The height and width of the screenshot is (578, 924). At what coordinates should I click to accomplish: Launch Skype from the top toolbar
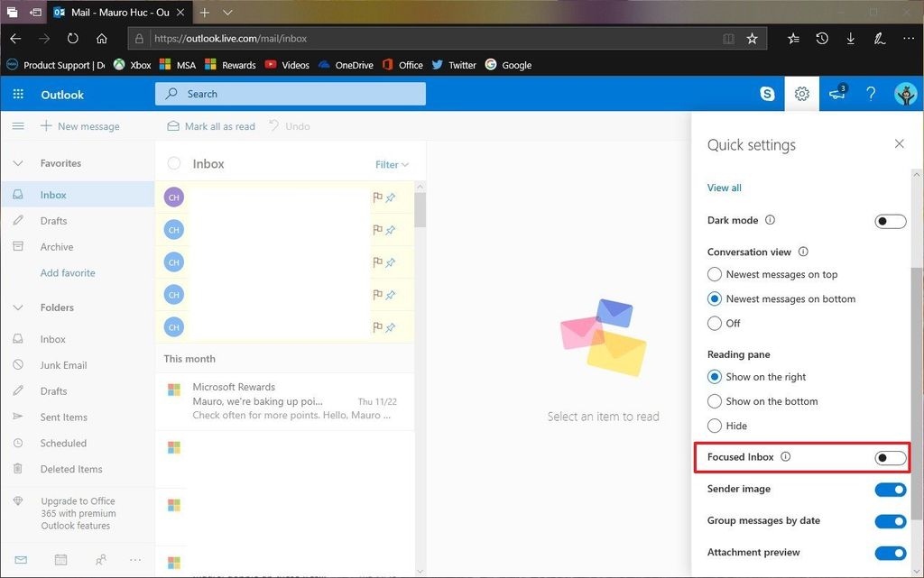766,94
